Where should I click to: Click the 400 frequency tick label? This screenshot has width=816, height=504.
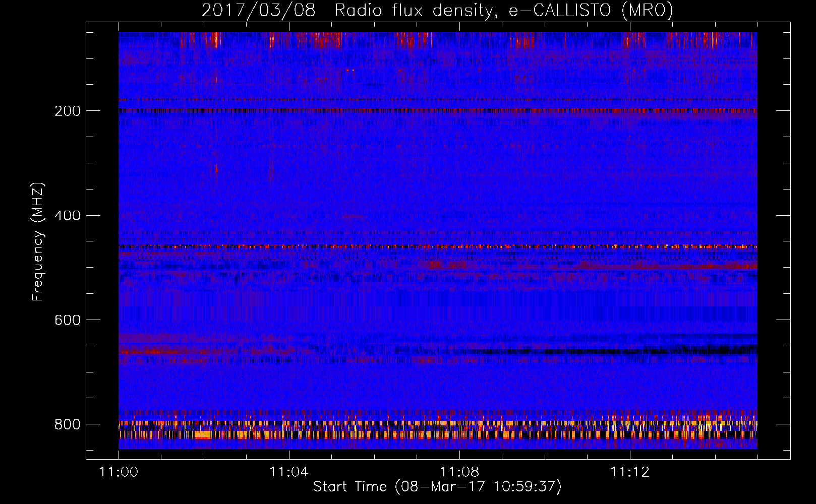(67, 216)
